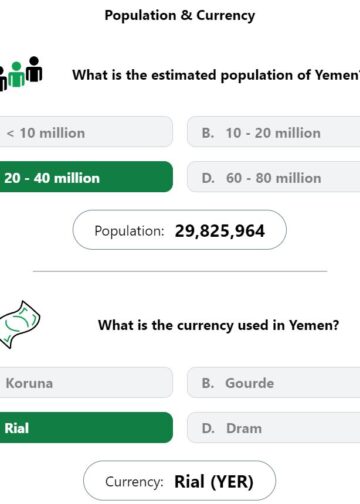Pick the highlighted Rial answer
Screen dimensions: 360x504
(x=86, y=428)
